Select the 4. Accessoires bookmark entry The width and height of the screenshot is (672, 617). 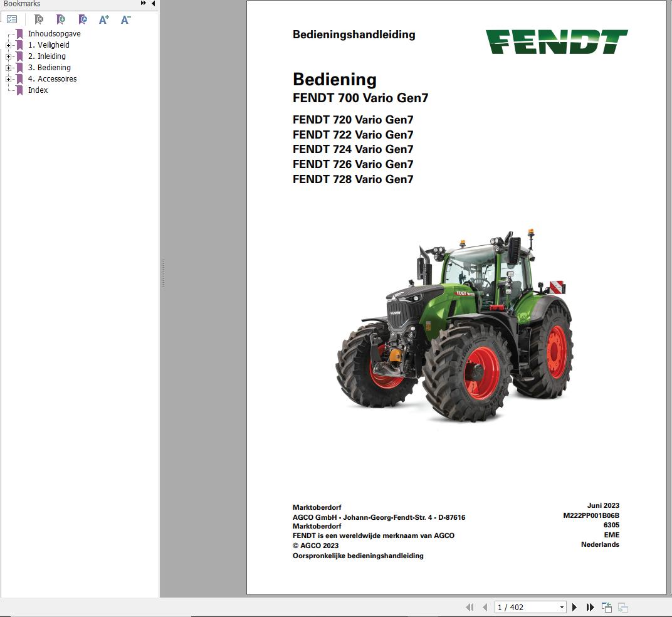[52, 79]
